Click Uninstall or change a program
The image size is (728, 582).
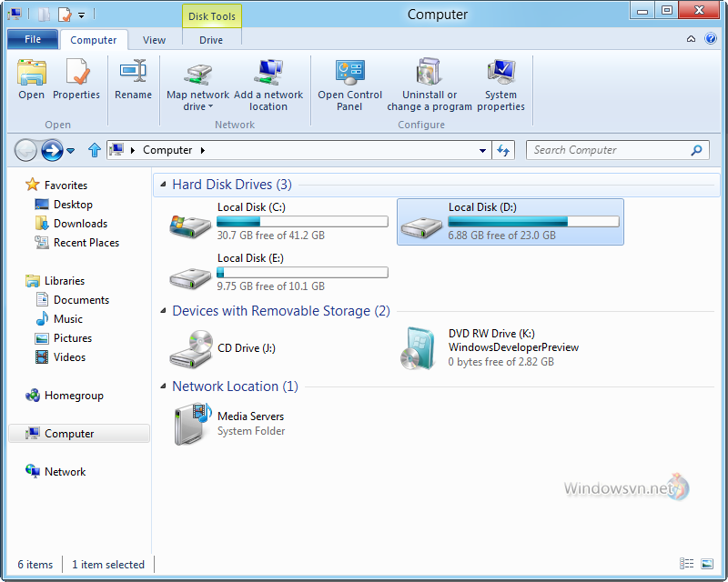[x=430, y=85]
